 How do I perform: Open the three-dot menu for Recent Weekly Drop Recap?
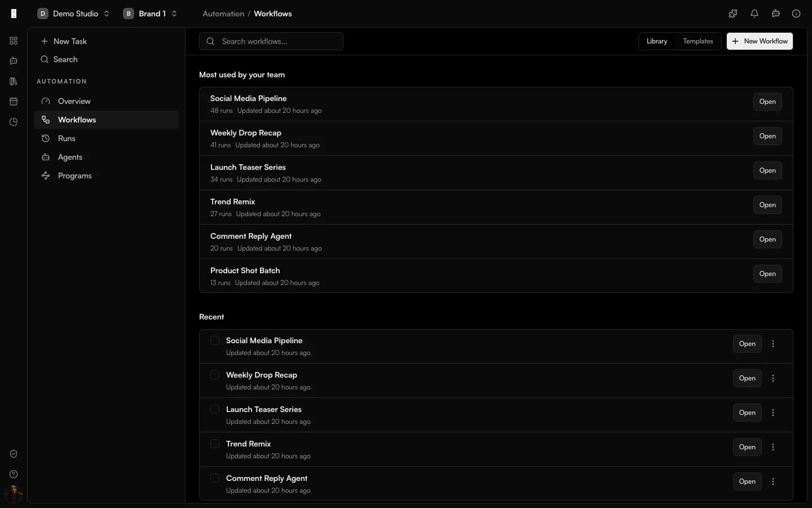pyautogui.click(x=773, y=378)
